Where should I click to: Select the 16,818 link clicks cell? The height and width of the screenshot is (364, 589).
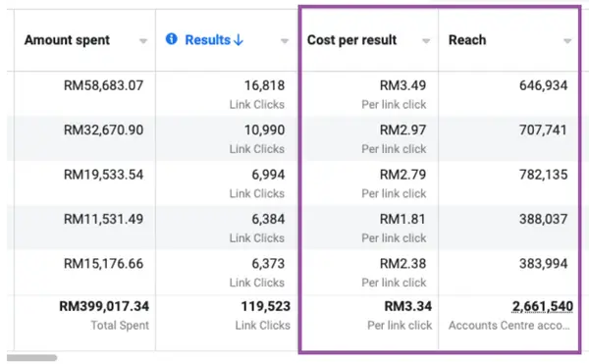tap(264, 85)
